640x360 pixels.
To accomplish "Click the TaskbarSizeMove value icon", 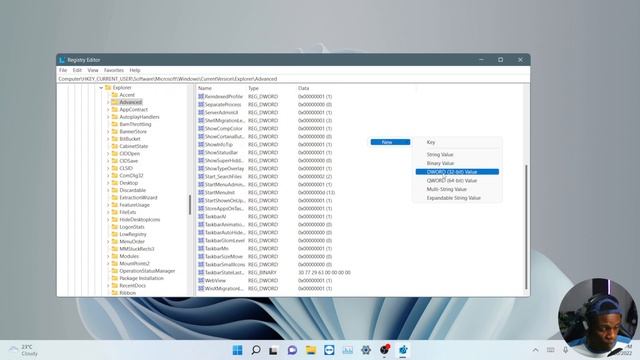I will coord(201,256).
